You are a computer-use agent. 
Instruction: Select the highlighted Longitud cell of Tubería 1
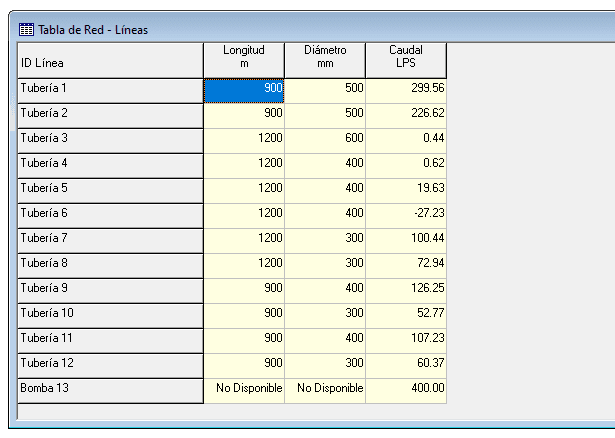click(244, 89)
